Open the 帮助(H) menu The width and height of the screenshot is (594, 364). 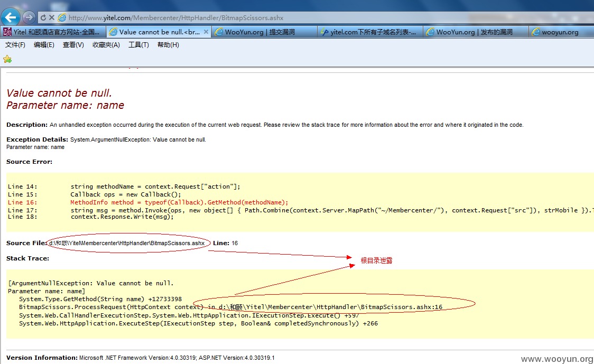click(x=168, y=45)
